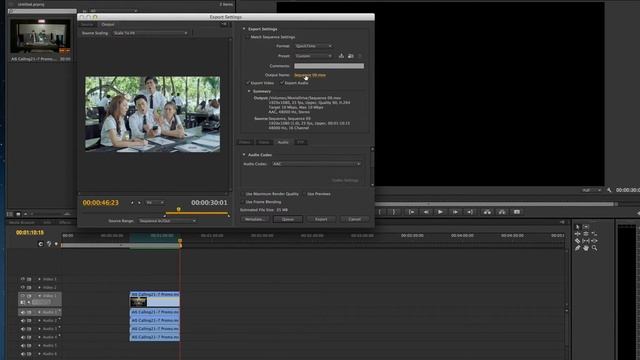The width and height of the screenshot is (640, 360).
Task: Select the Ripple Edit tool
Action: (x=578, y=234)
